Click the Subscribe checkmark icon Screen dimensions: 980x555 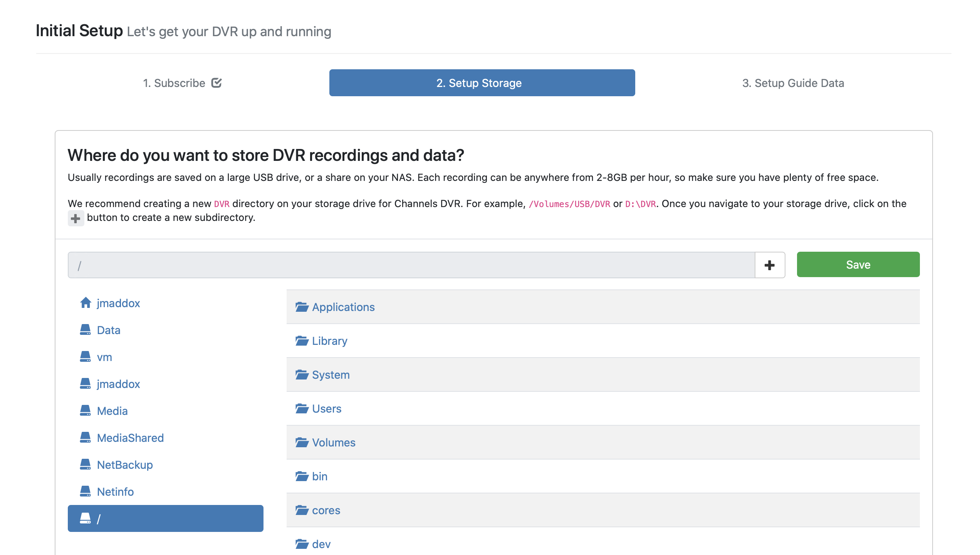tap(216, 83)
